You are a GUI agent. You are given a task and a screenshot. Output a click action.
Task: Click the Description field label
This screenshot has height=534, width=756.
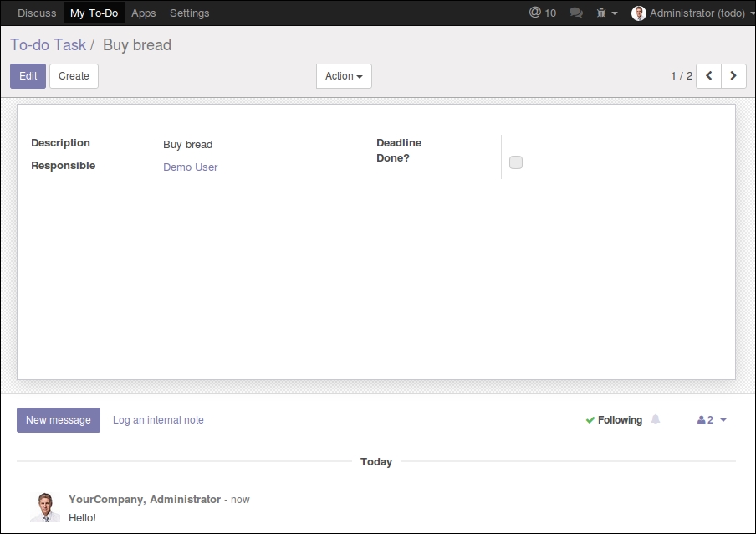coord(61,143)
